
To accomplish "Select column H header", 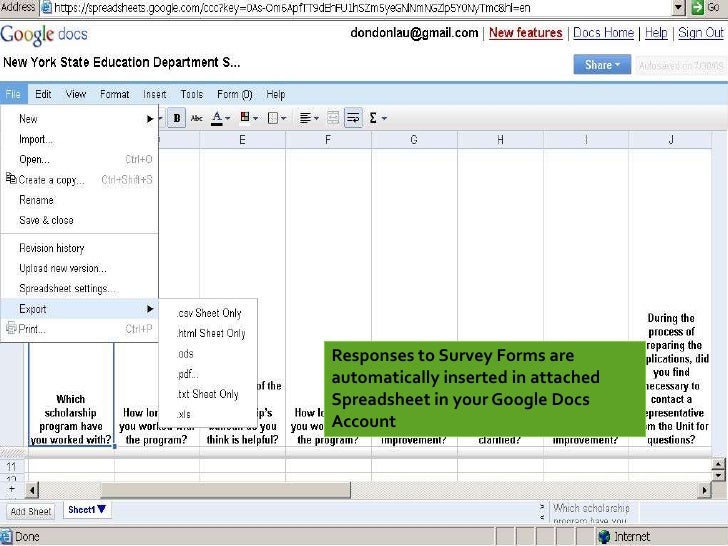I will tap(500, 140).
